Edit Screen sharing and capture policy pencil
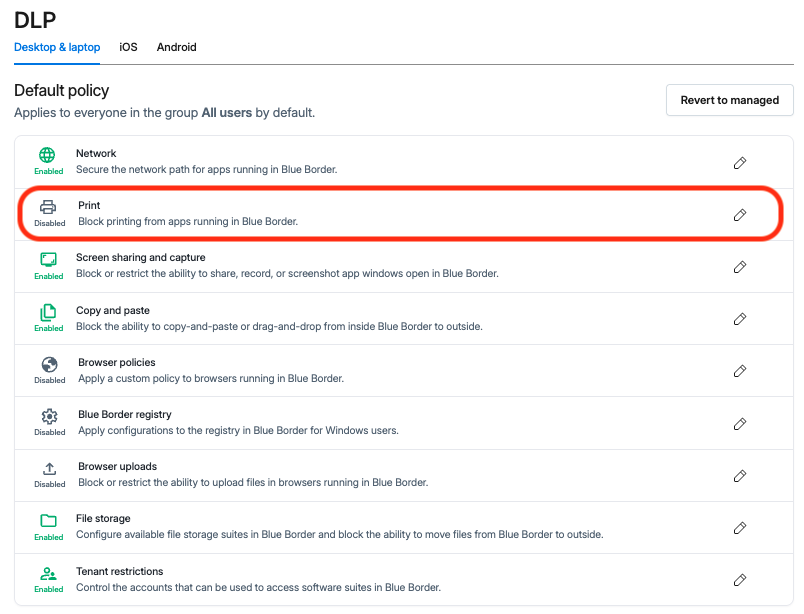Image resolution: width=804 pixels, height=614 pixels. (739, 267)
